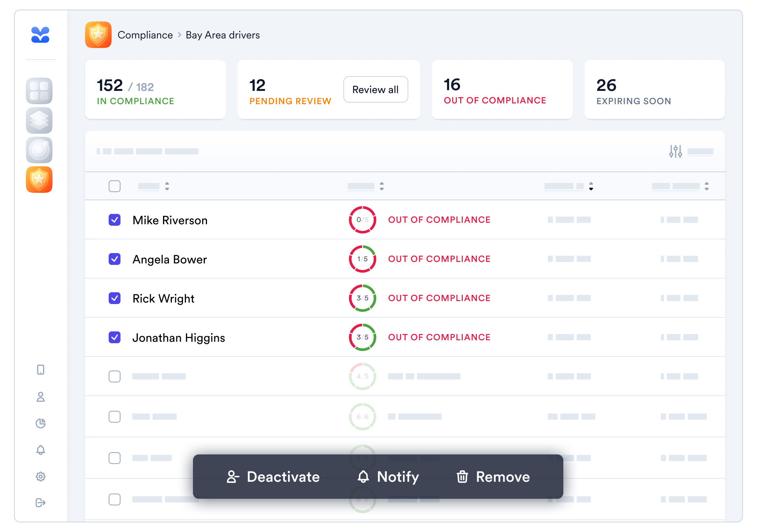The width and height of the screenshot is (757, 532).
Task: Click the blue butterfly app logo
Action: click(40, 35)
